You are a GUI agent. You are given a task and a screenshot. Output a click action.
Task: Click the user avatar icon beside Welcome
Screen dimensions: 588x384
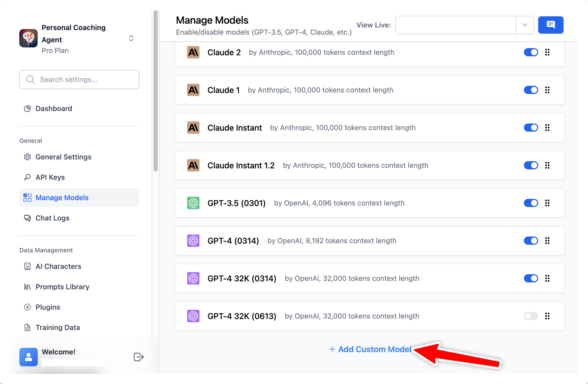[x=28, y=357]
